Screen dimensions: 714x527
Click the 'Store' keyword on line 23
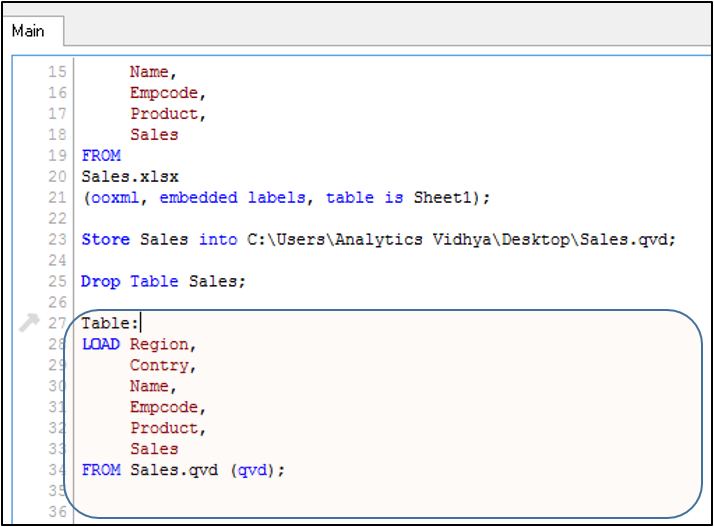(105, 239)
